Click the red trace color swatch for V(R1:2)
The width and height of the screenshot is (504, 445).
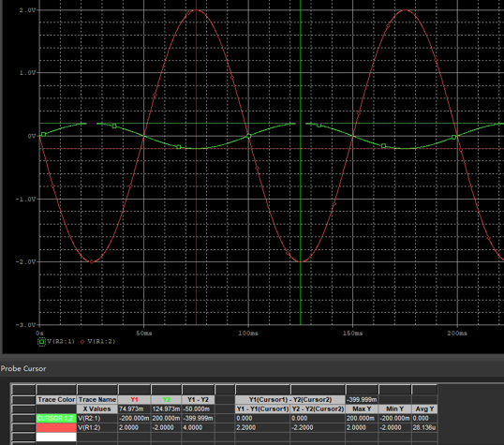[56, 427]
